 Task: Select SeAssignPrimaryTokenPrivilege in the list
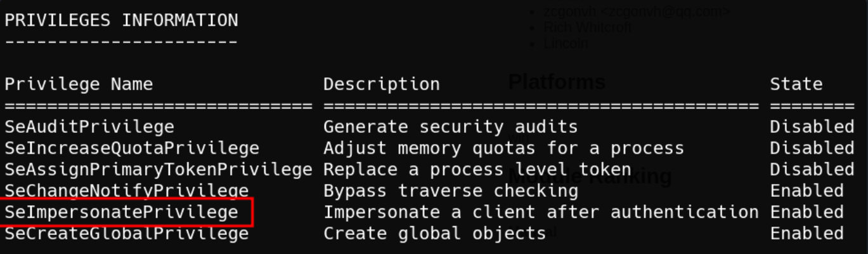159,170
